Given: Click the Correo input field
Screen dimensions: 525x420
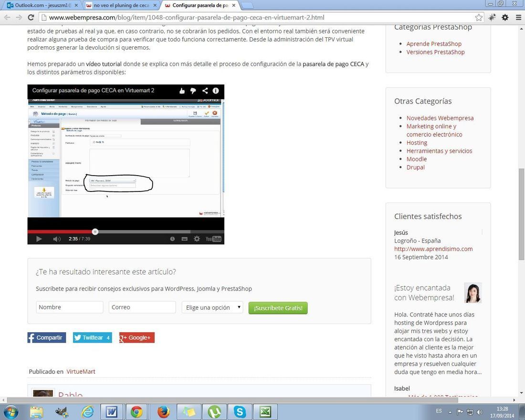Looking at the screenshot, I should tap(142, 307).
